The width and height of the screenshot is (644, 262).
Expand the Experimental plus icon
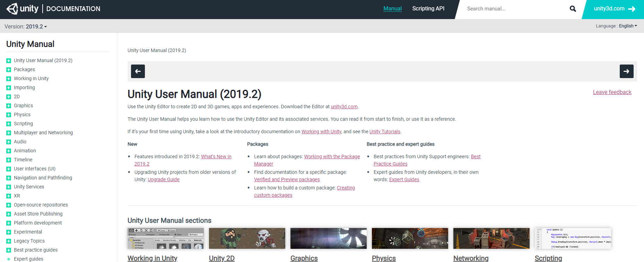(9, 232)
